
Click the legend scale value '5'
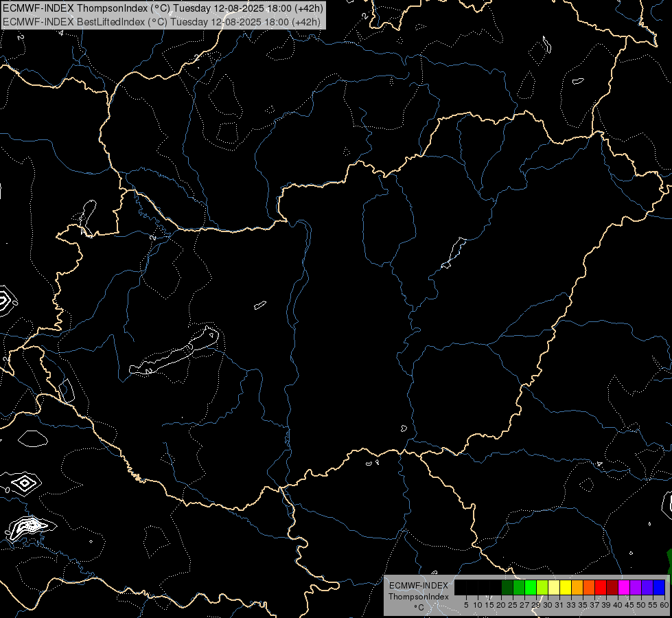(x=466, y=605)
